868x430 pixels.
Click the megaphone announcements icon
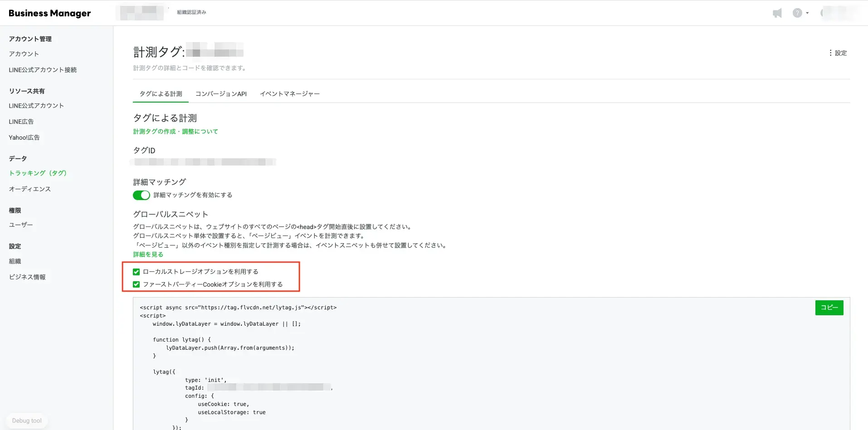point(777,13)
